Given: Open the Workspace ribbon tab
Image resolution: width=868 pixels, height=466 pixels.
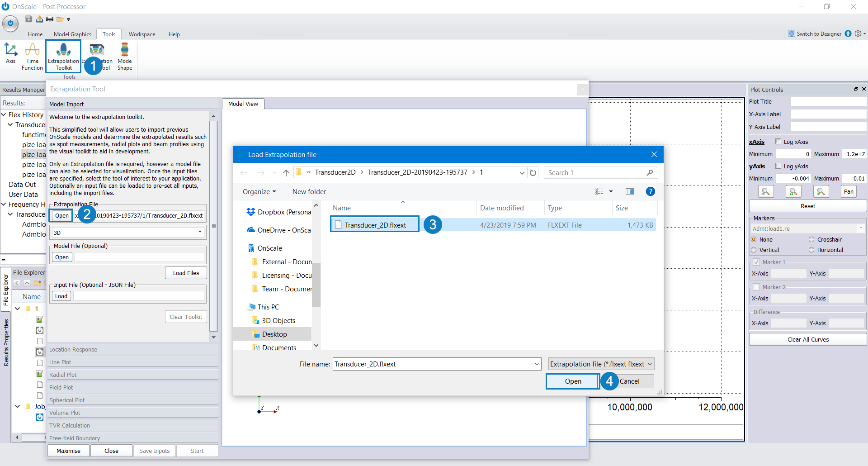Looking at the screenshot, I should [142, 34].
